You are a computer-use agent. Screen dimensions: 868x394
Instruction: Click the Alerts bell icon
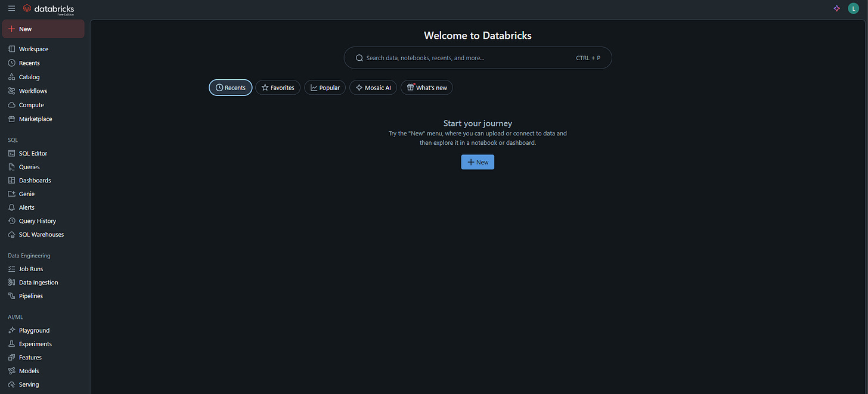12,207
